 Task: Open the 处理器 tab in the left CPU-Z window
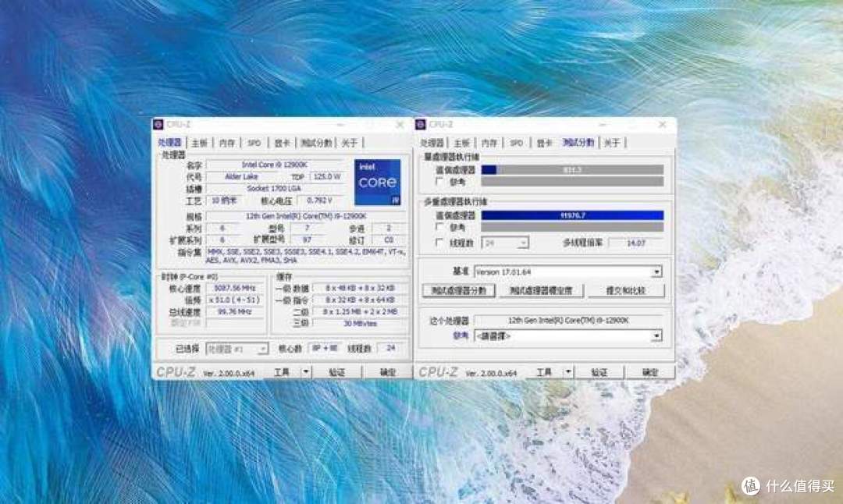(x=169, y=143)
